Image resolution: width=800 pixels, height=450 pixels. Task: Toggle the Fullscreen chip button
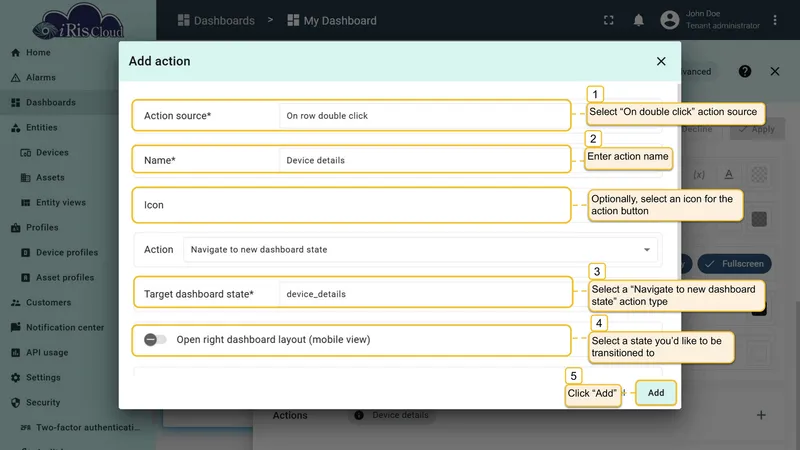(734, 264)
